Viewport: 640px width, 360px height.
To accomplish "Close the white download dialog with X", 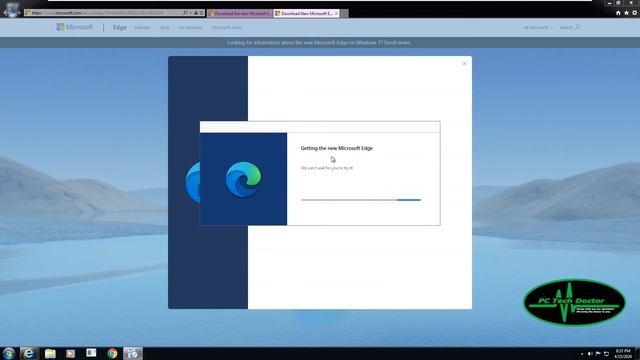I will pyautogui.click(x=464, y=63).
